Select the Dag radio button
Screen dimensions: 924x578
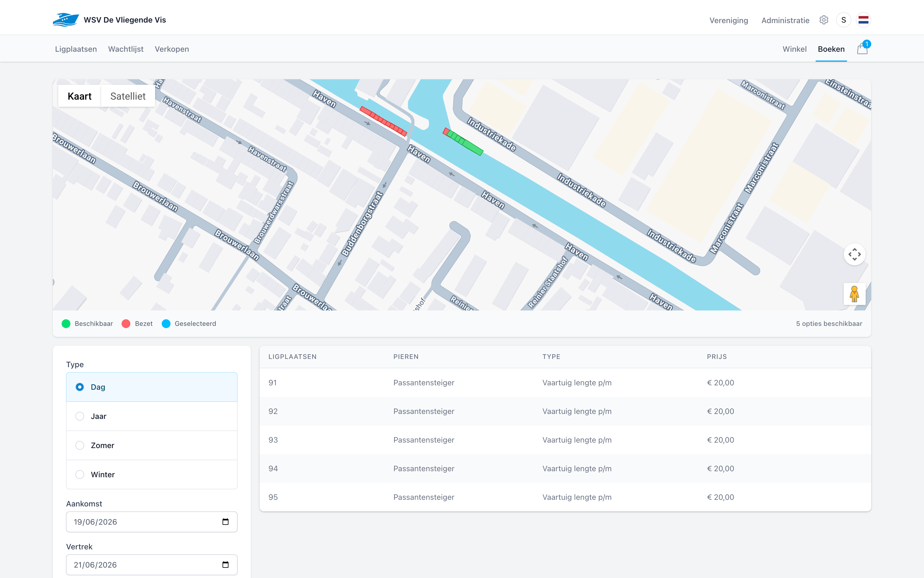pos(80,387)
